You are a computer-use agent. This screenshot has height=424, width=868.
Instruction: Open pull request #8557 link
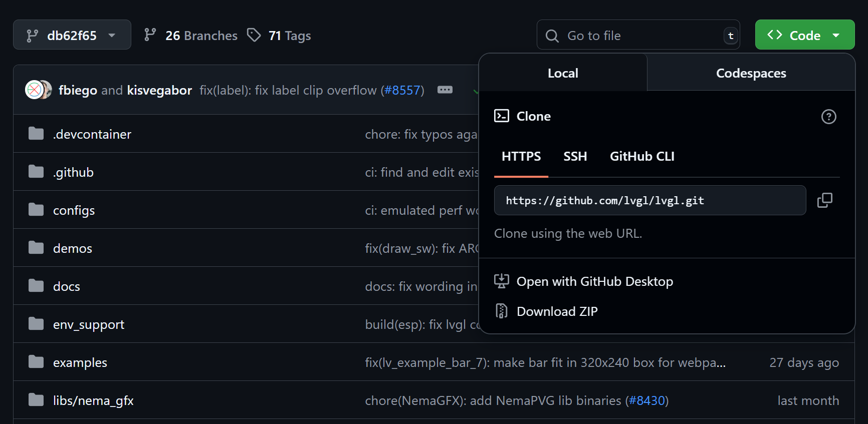[x=402, y=90]
